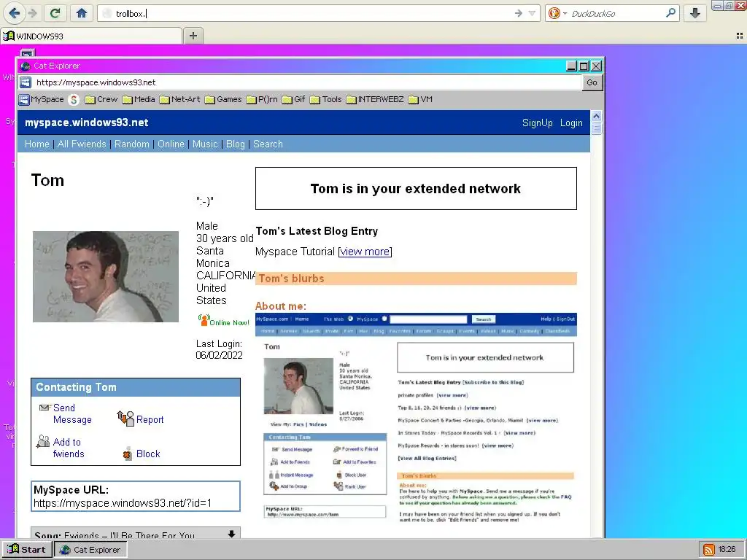
Task: Open All Fwiends nav item
Action: (82, 144)
